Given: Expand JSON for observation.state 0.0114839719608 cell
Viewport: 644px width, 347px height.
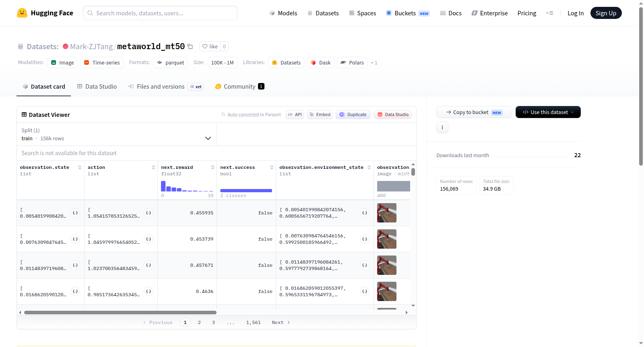Looking at the screenshot, I should [x=75, y=265].
